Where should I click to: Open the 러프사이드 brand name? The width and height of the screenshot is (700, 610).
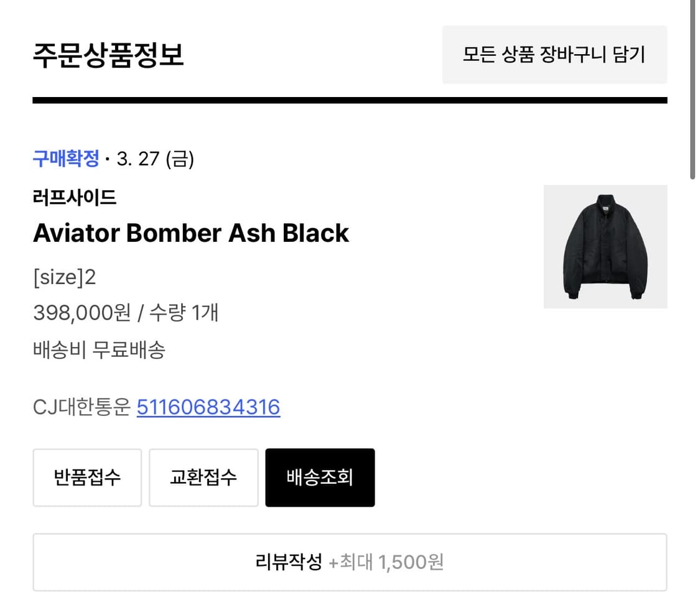tap(75, 198)
